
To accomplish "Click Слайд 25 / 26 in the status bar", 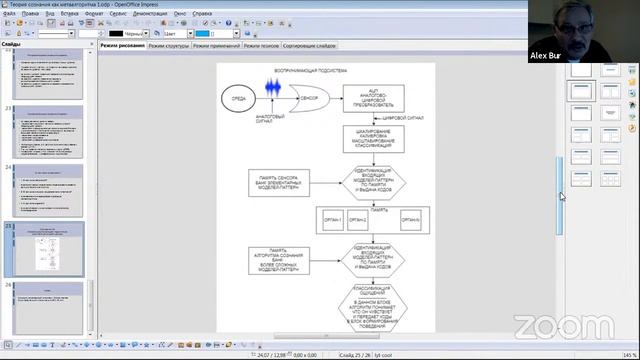I will point(354,355).
